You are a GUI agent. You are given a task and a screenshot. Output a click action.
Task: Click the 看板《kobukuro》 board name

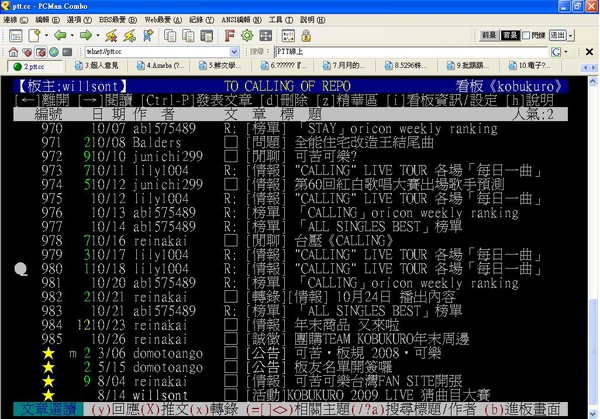click(509, 86)
